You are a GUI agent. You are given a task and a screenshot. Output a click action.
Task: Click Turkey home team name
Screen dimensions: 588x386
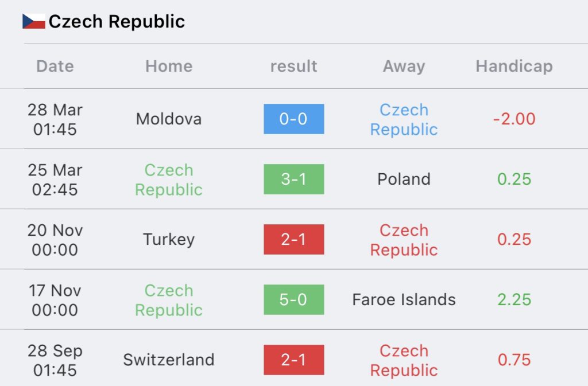pos(169,240)
